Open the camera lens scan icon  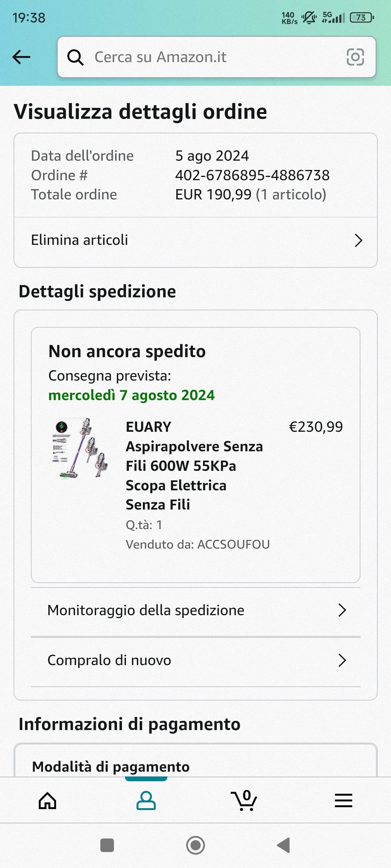click(x=355, y=57)
